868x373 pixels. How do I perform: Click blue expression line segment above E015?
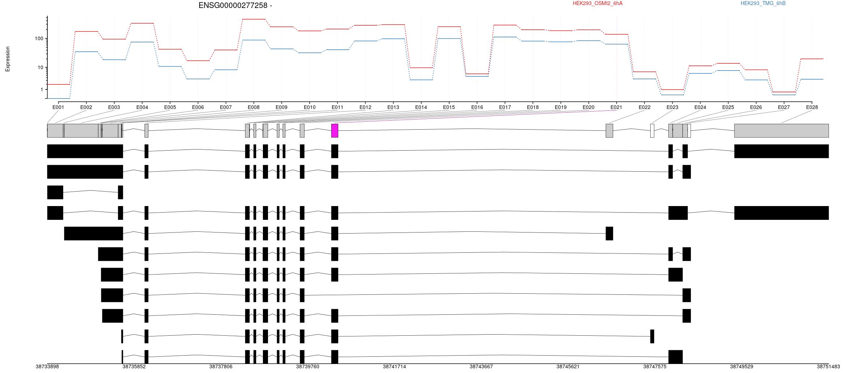coord(449,38)
